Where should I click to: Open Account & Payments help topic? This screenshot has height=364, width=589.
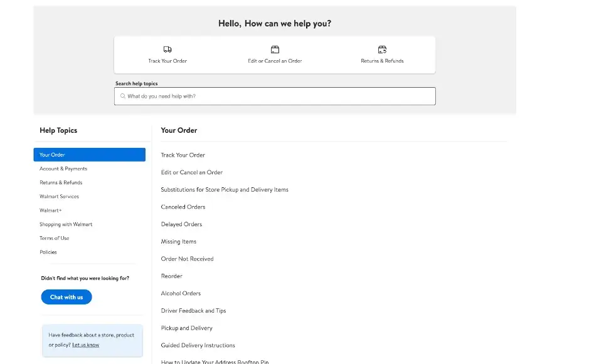click(x=63, y=169)
